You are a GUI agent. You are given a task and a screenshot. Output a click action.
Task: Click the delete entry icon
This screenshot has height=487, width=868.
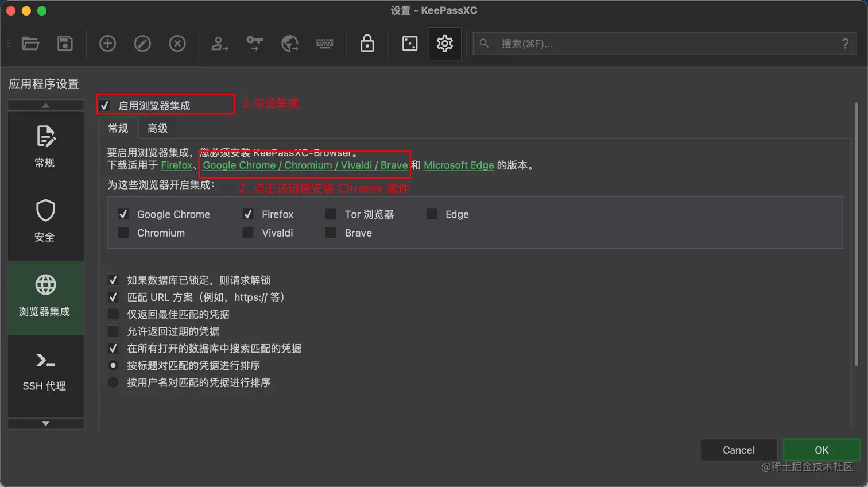[x=177, y=44]
